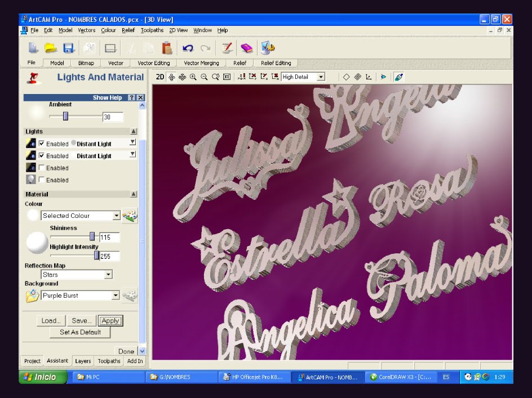Click the Done button
The width and height of the screenshot is (532, 398).
(x=126, y=351)
